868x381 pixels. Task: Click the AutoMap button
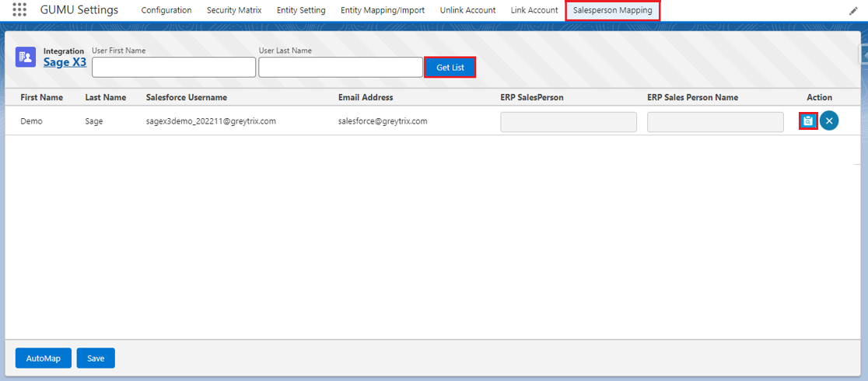[x=44, y=358]
